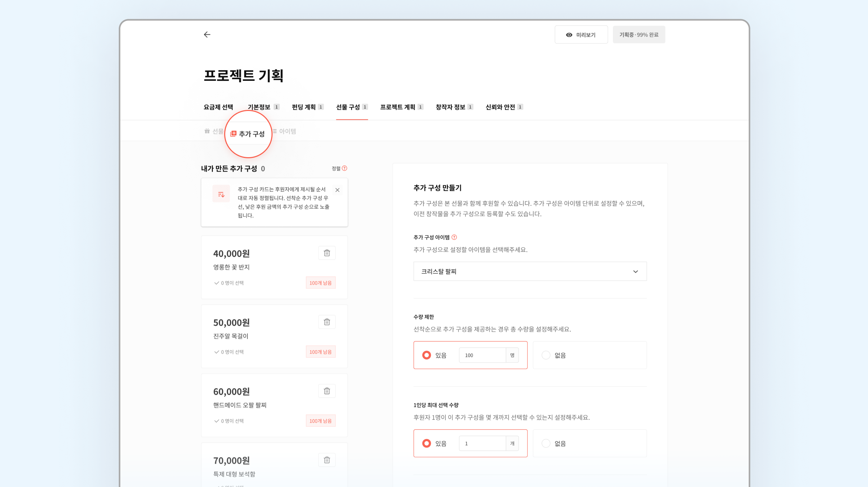Go to the 펀딩 계획 tab
Screen dimensions: 868x487
tap(304, 107)
